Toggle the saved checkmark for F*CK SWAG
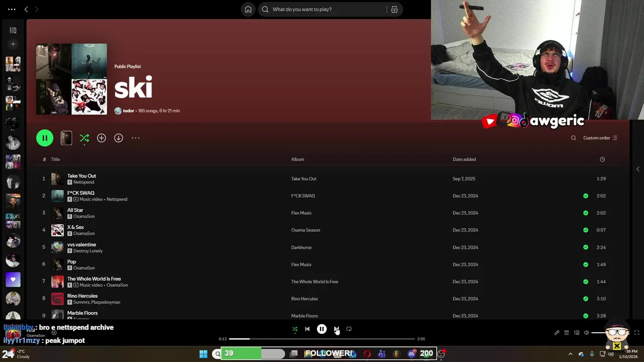644x362 pixels. click(586, 196)
